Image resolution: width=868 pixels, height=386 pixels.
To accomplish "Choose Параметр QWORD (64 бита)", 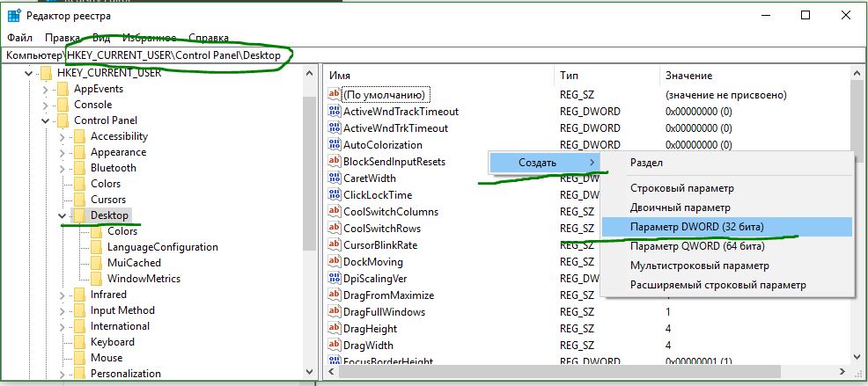I will [x=726, y=246].
